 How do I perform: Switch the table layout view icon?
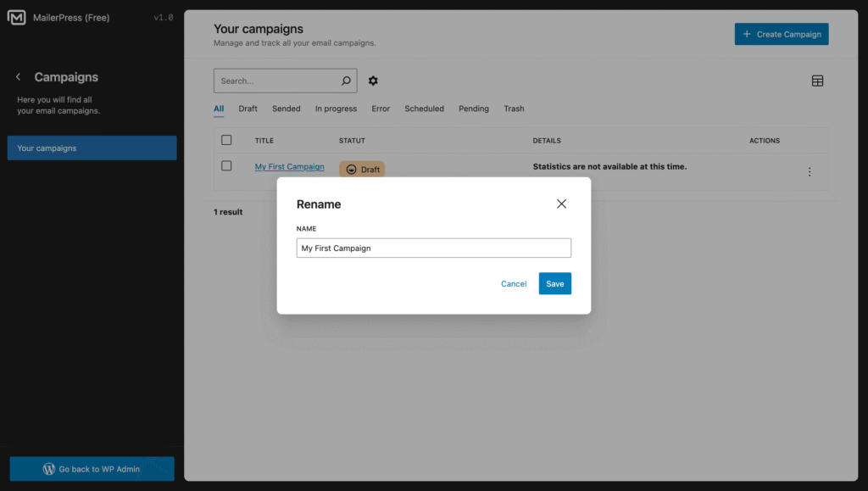click(817, 81)
